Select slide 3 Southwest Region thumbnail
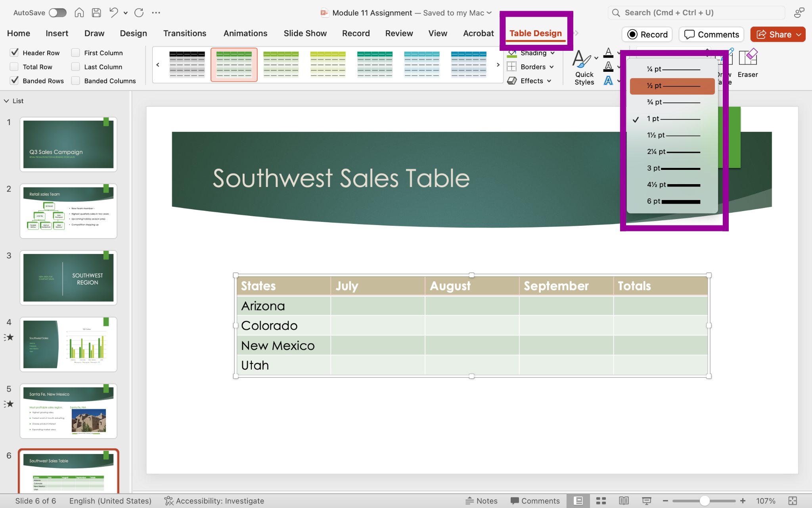 click(x=69, y=278)
